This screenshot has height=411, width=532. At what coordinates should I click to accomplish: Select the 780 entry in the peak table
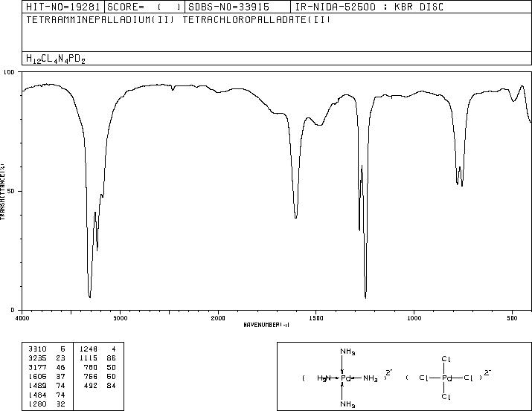point(91,367)
